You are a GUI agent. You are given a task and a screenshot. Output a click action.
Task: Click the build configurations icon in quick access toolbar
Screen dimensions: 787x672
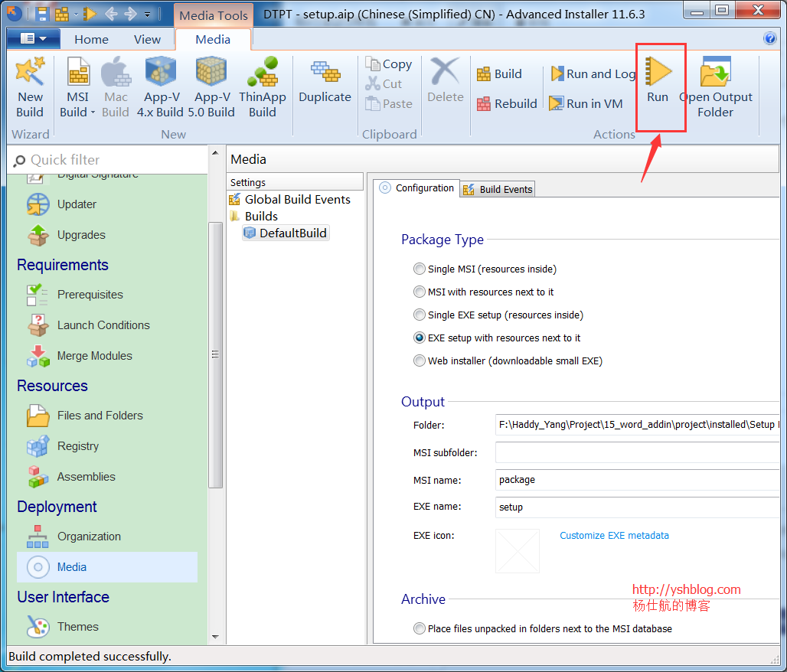click(62, 14)
